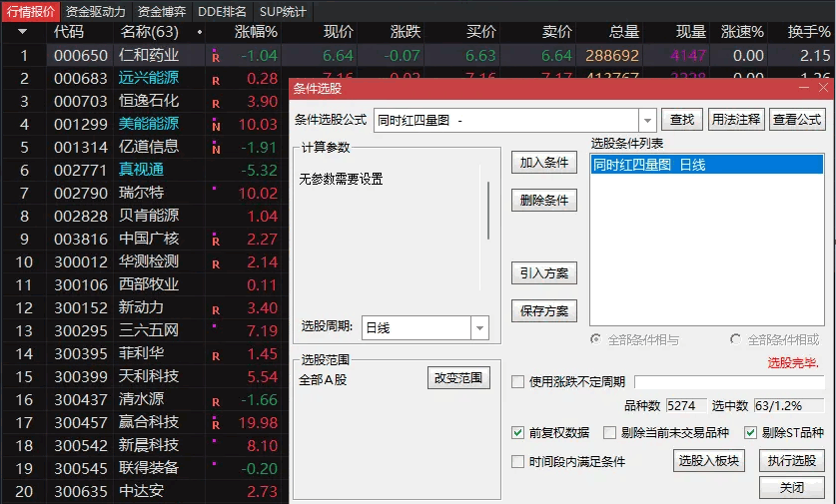Click the 品种数 5274 field
836x504 pixels.
[x=686, y=406]
